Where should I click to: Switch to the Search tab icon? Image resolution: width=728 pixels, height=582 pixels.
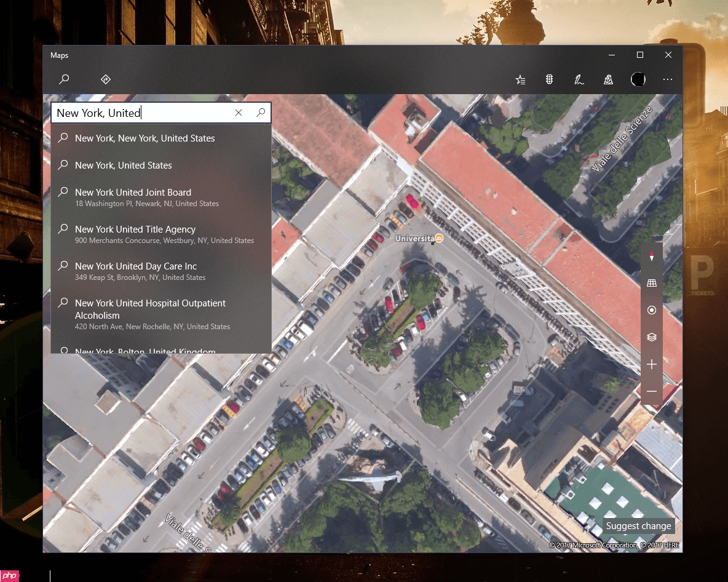(64, 79)
